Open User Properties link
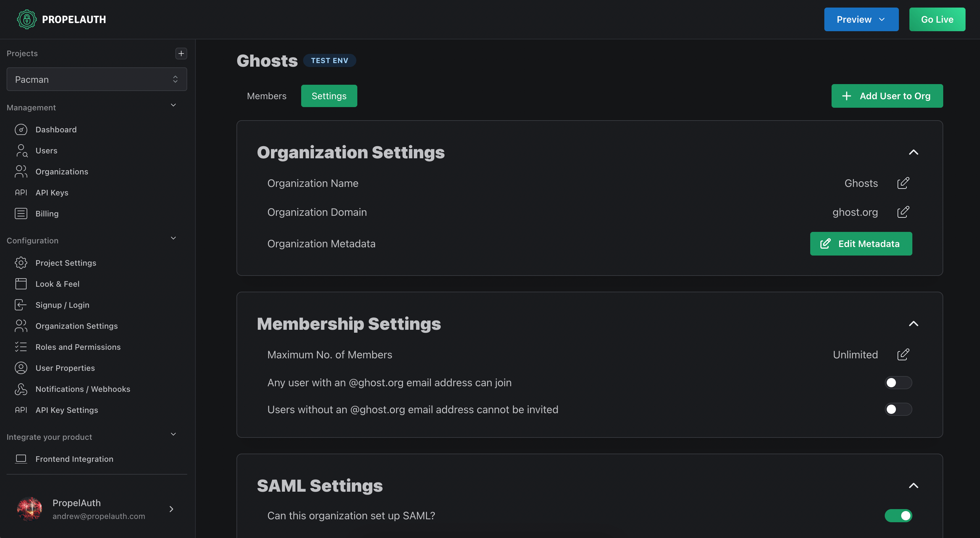Screen dimensions: 980x538 tap(65, 368)
